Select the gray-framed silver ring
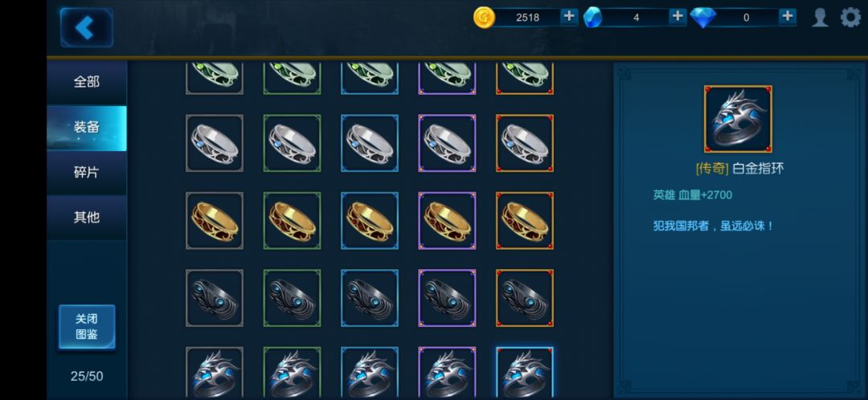 point(215,143)
